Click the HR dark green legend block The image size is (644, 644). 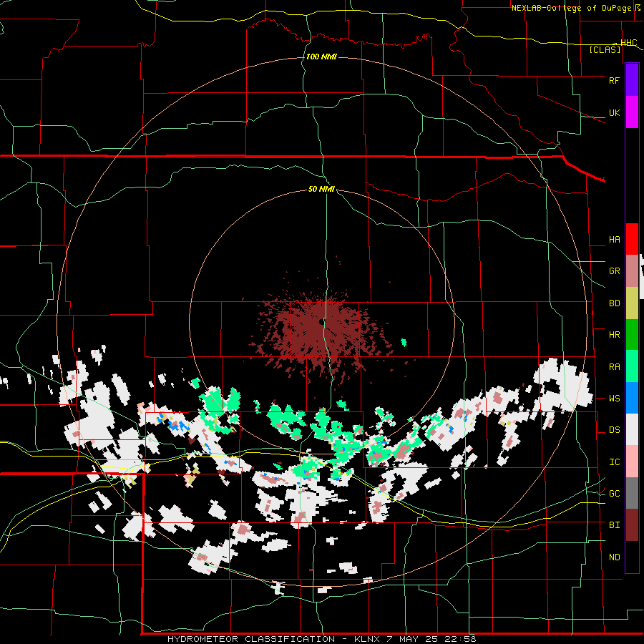[632, 335]
